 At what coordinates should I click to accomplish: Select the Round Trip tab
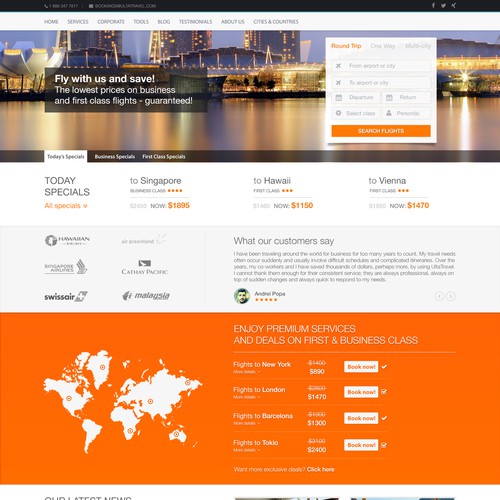point(346,46)
